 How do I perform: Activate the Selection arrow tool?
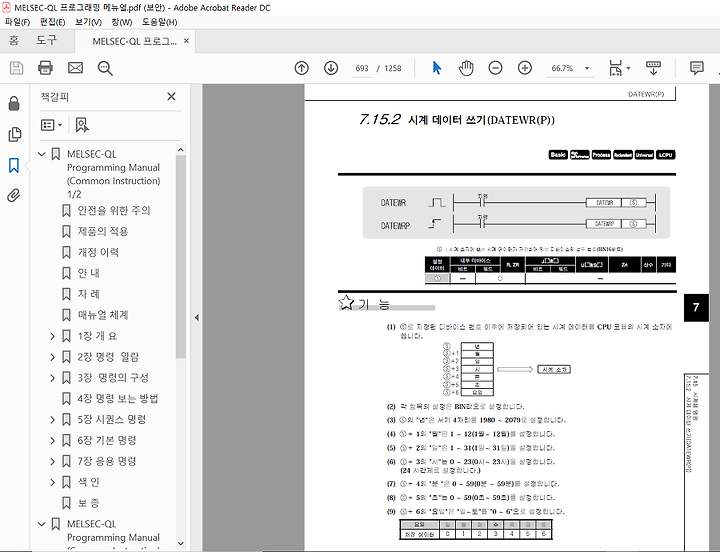pos(437,68)
